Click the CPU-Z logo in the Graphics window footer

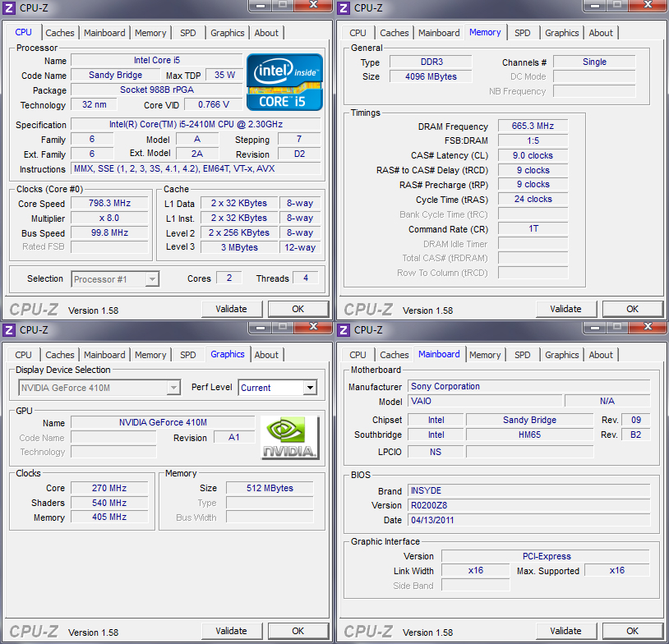pos(33,632)
